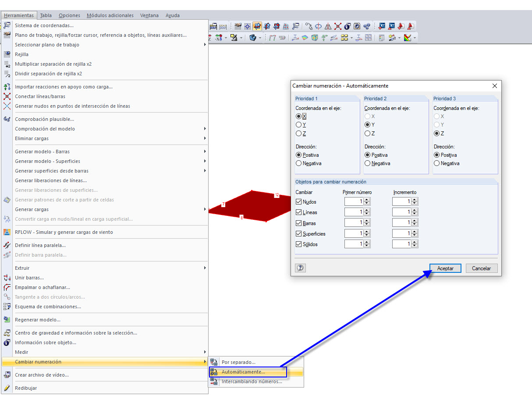Open the Ventana menu
Viewport: 532px width, 395px height.
point(149,15)
